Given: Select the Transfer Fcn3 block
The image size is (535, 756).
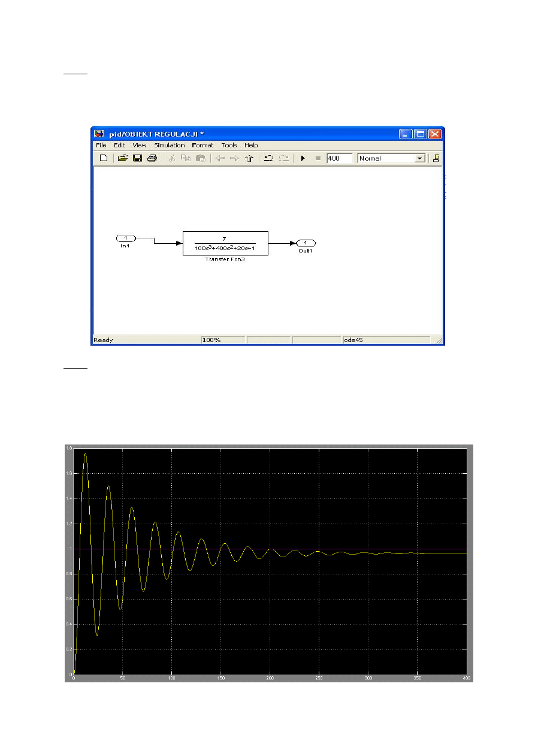Looking at the screenshot, I should tap(225, 243).
